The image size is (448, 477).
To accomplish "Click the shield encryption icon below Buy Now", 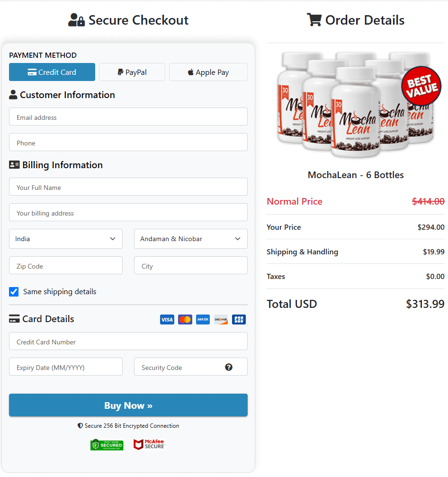I will [x=80, y=426].
